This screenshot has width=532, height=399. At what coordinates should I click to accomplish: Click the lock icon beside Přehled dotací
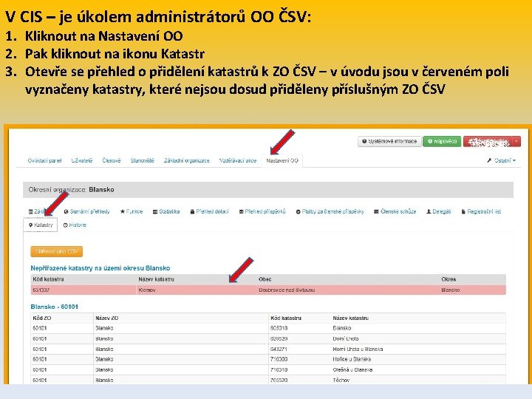coord(192,211)
